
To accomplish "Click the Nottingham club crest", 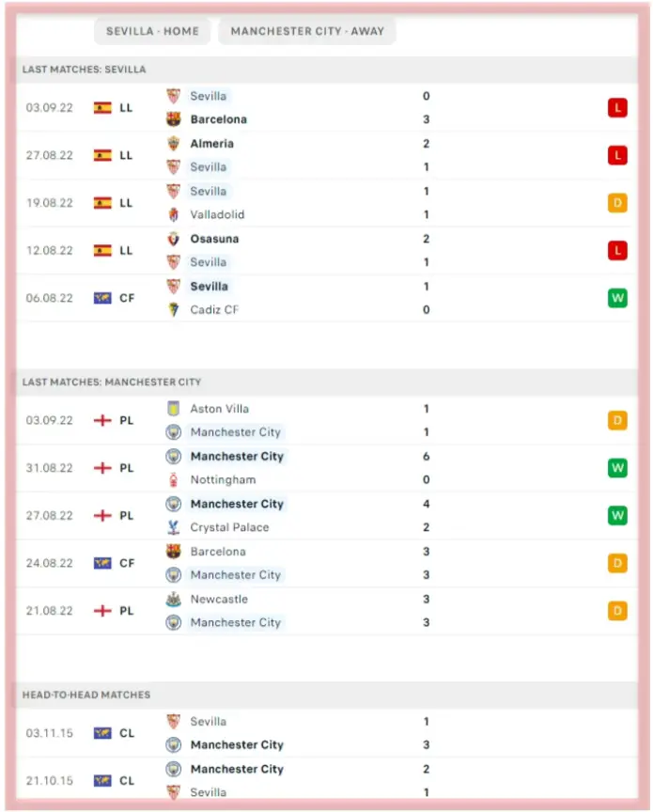I will tap(173, 479).
